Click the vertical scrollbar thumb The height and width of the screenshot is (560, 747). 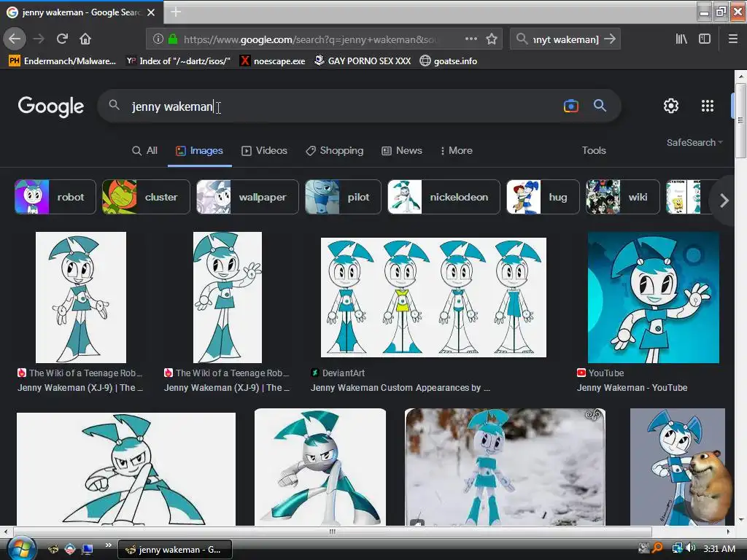pyautogui.click(x=740, y=120)
